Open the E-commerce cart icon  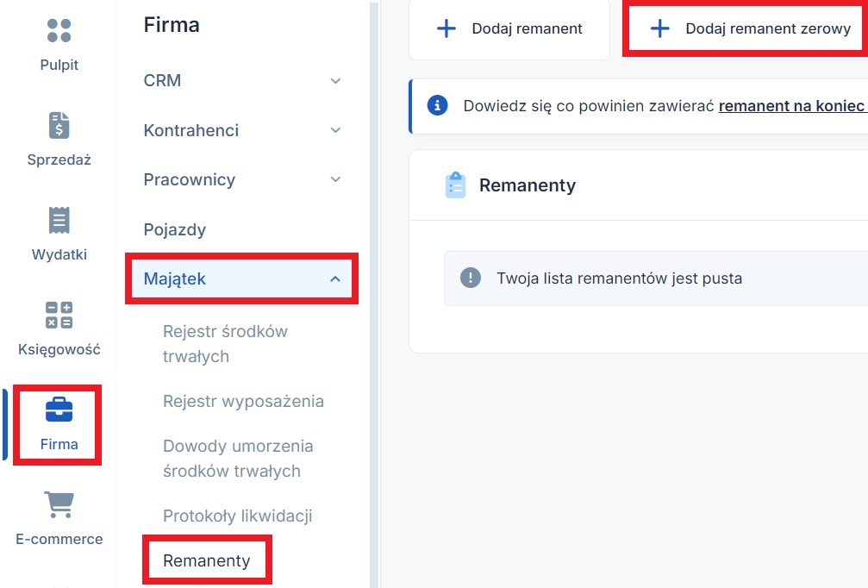click(x=59, y=505)
